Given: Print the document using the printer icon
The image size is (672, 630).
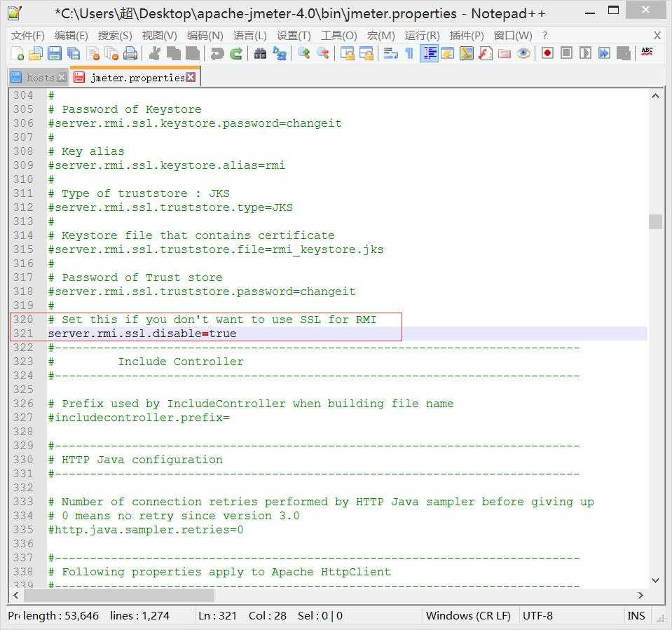Looking at the screenshot, I should tap(130, 53).
